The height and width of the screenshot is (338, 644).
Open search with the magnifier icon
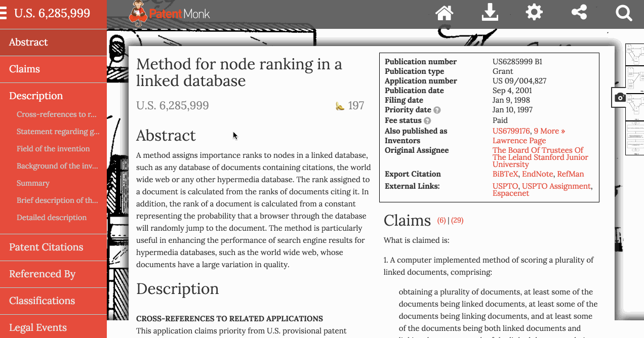pyautogui.click(x=624, y=13)
